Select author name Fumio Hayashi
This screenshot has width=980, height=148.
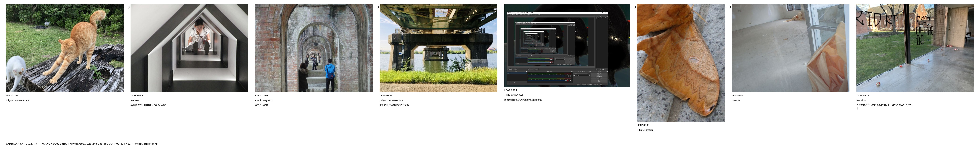(x=264, y=100)
